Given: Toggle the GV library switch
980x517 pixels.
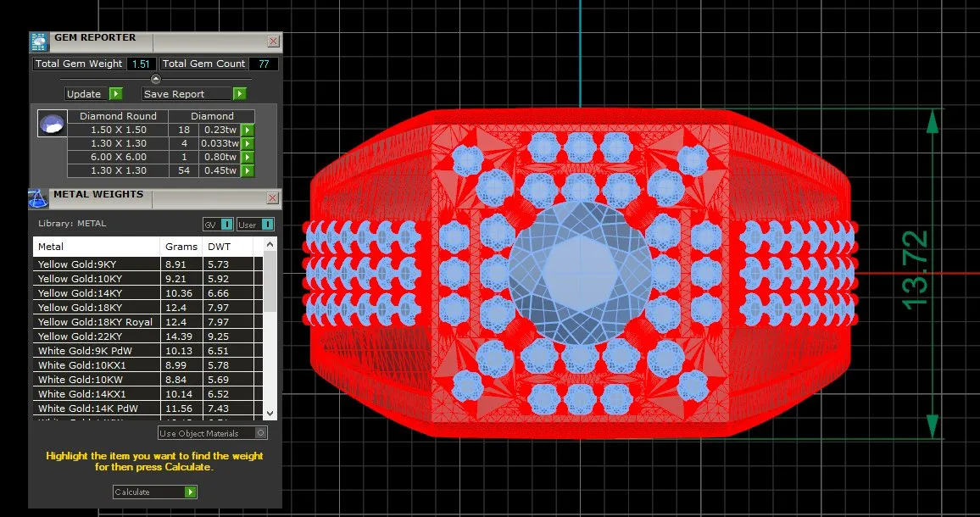Looking at the screenshot, I should (218, 225).
